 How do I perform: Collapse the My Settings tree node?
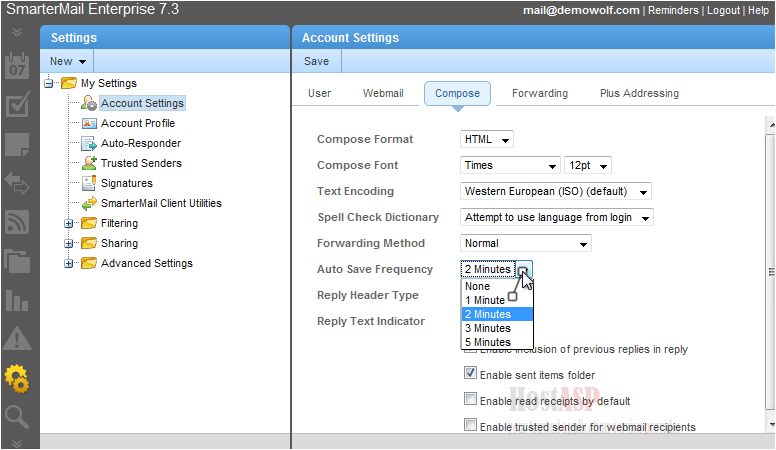pos(48,83)
